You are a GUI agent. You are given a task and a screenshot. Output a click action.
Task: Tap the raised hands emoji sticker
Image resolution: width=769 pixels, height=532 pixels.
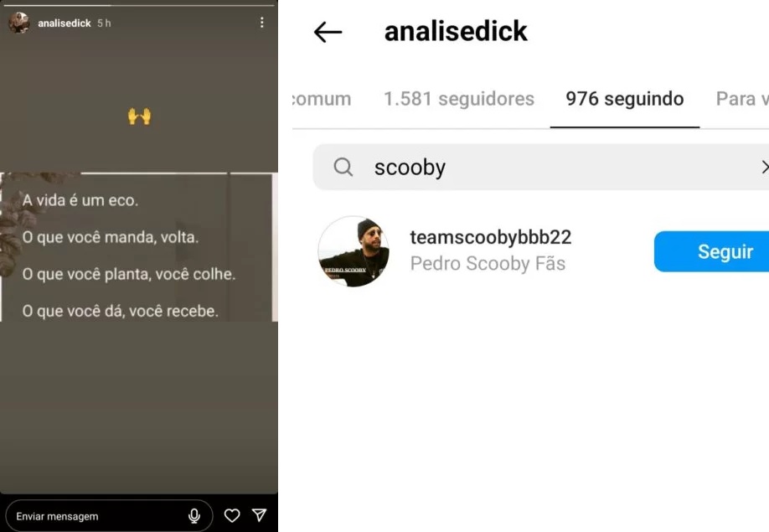pyautogui.click(x=139, y=116)
